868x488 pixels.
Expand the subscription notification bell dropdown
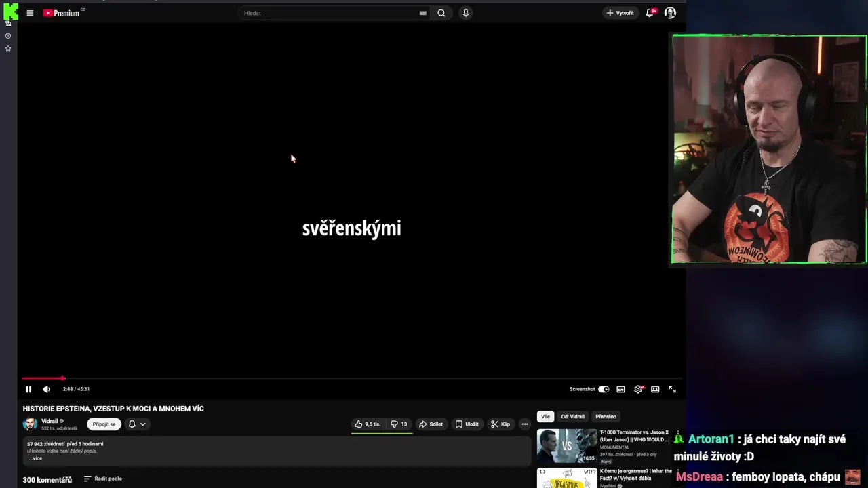(x=137, y=424)
